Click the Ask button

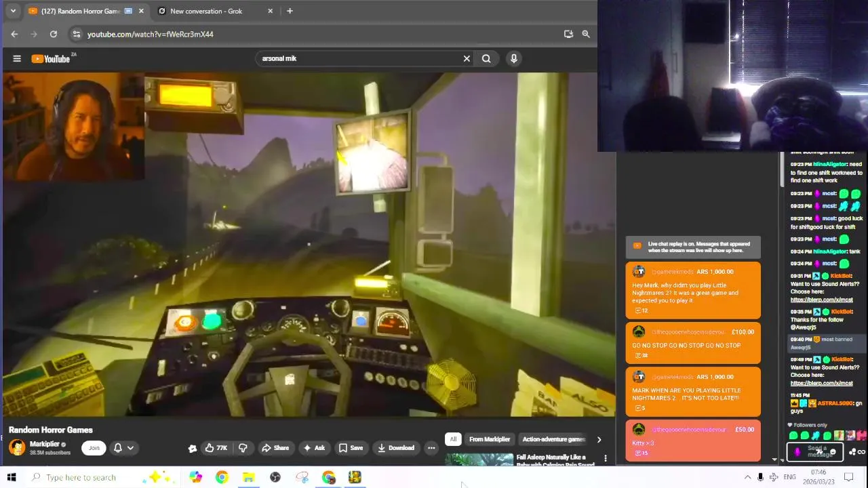[x=314, y=448]
